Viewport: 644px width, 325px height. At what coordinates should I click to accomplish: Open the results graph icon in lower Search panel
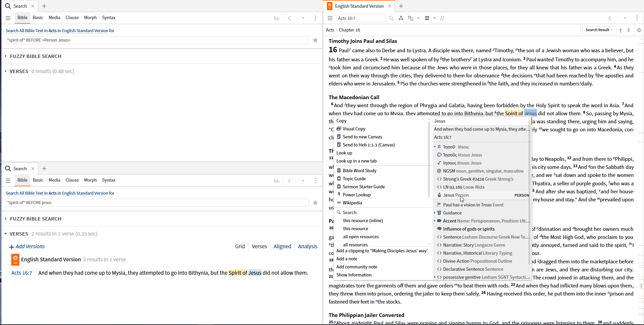(x=277, y=181)
